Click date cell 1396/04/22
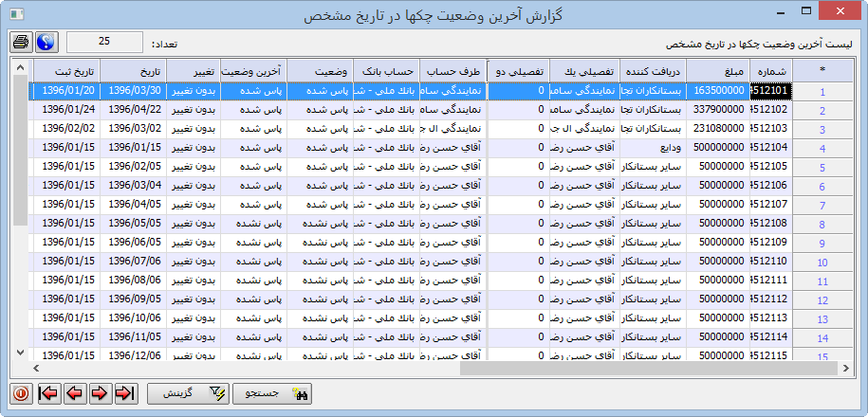The height and width of the screenshot is (417, 868). coord(133,110)
